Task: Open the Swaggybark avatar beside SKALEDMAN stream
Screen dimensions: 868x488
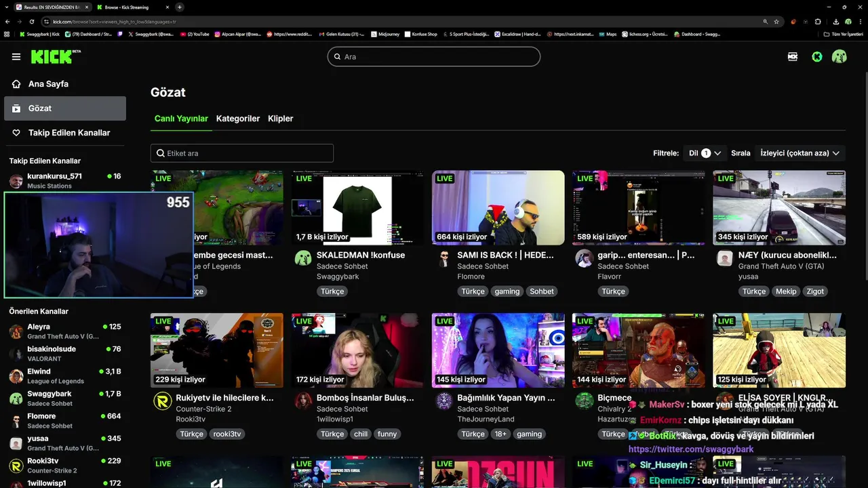Action: (302, 258)
